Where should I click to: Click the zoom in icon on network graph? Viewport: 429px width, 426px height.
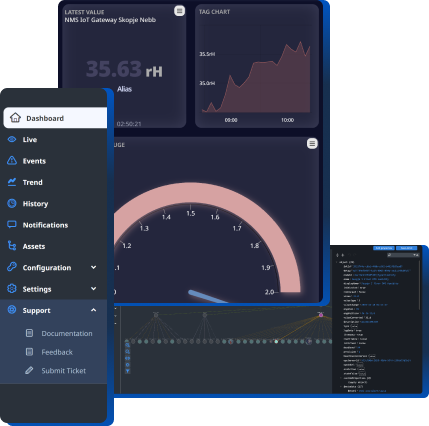tap(127, 345)
